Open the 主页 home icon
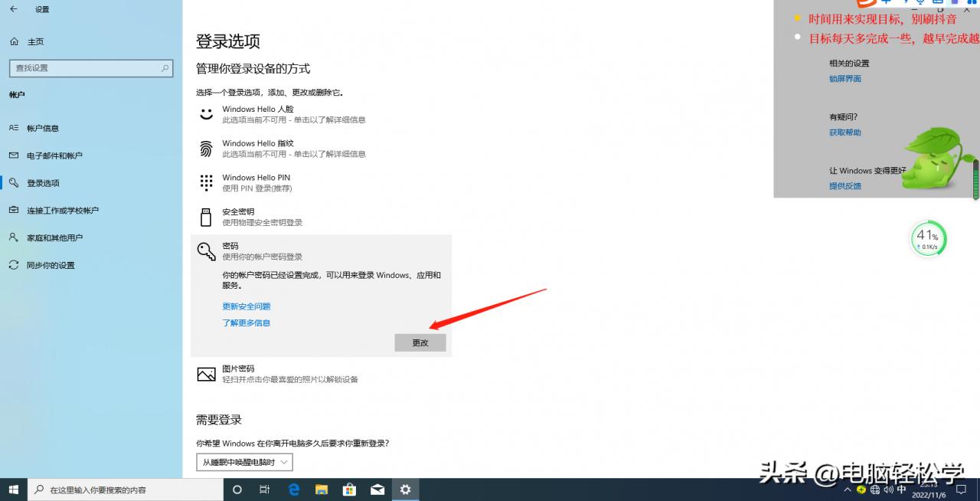Viewport: 980px width, 501px height. tap(14, 41)
